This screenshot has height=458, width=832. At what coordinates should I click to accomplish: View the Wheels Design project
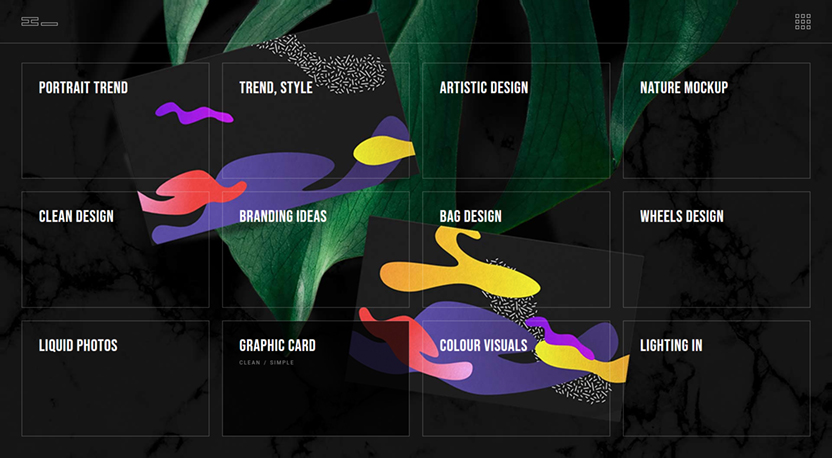pyautogui.click(x=716, y=249)
